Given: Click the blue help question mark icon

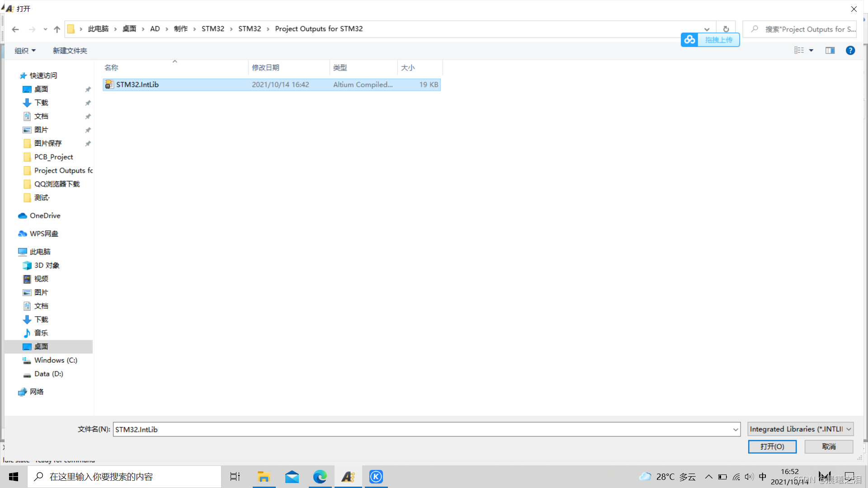Looking at the screenshot, I should click(850, 51).
